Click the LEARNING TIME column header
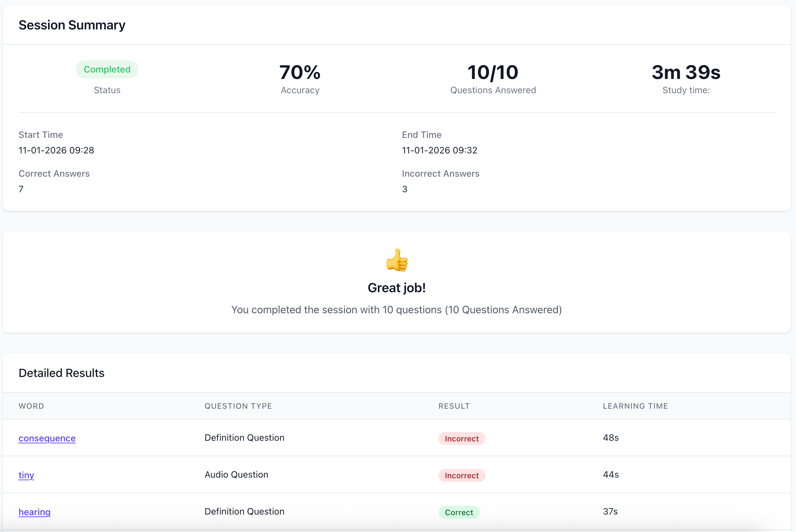 (x=635, y=406)
